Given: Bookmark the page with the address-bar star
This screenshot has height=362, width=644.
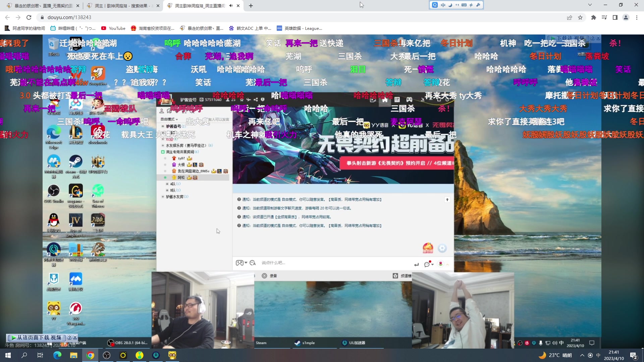Looking at the screenshot, I should (x=580, y=17).
